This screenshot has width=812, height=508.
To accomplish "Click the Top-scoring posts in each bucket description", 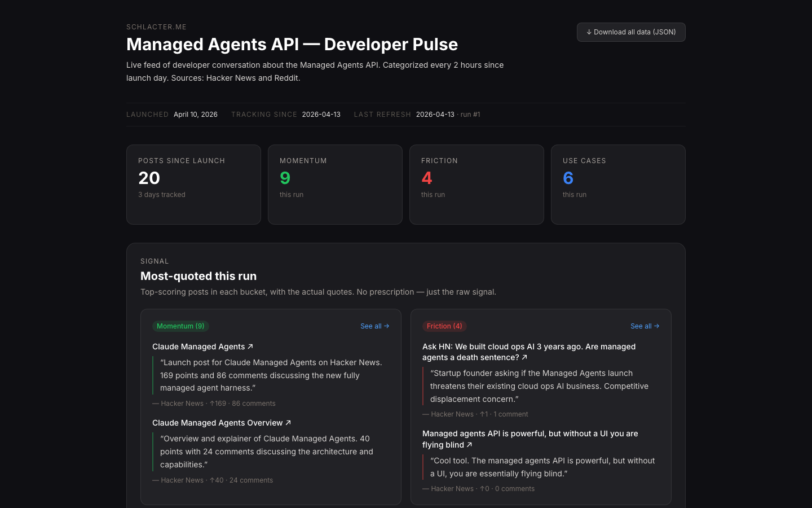I will point(319,292).
